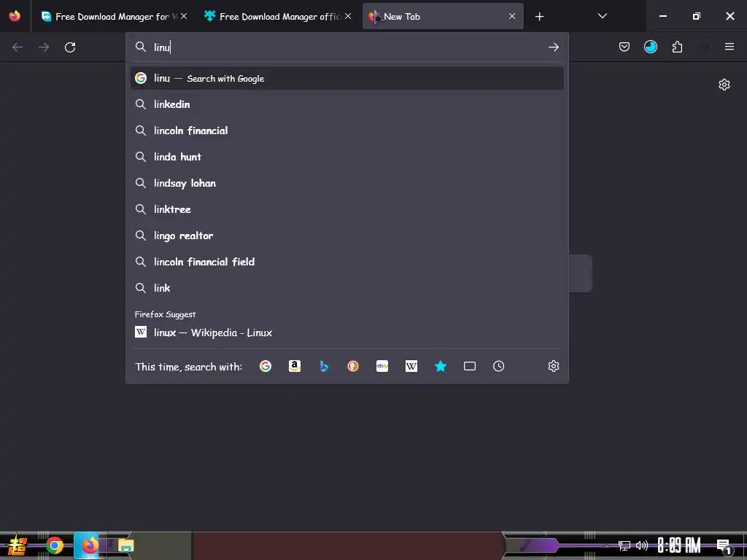Reload the current page
Screen dimensions: 747x560
tap(70, 47)
